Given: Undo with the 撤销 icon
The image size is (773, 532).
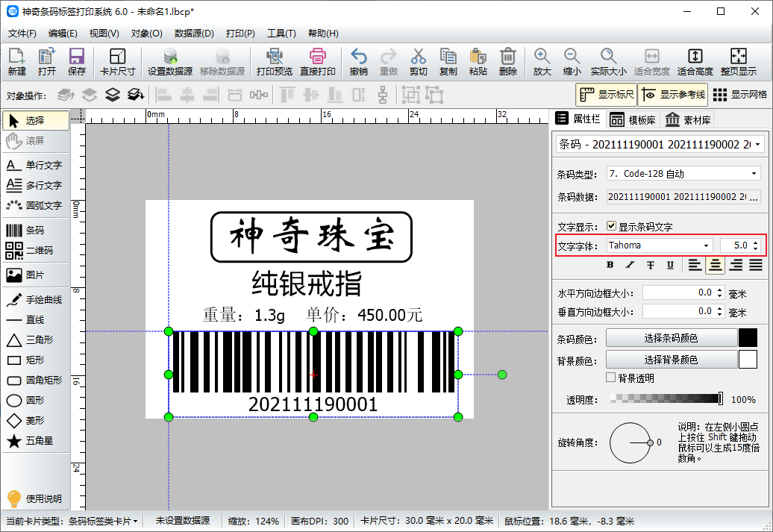Looking at the screenshot, I should click(x=358, y=62).
